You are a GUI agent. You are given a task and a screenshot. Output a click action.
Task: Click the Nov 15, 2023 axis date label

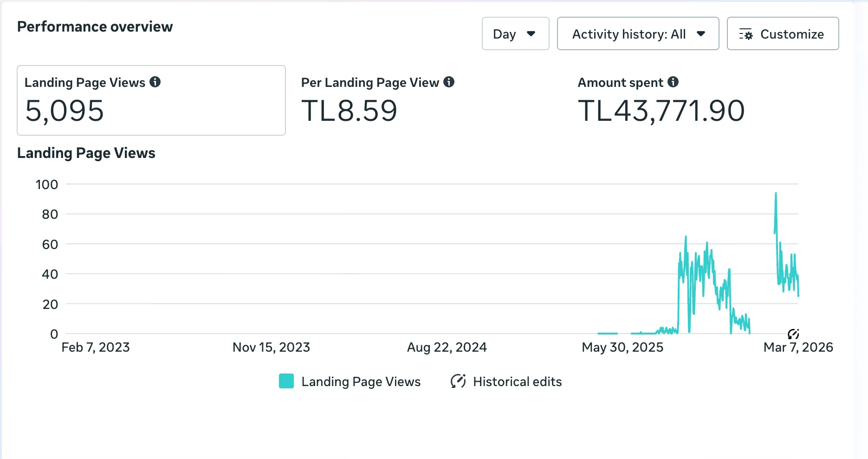271,347
